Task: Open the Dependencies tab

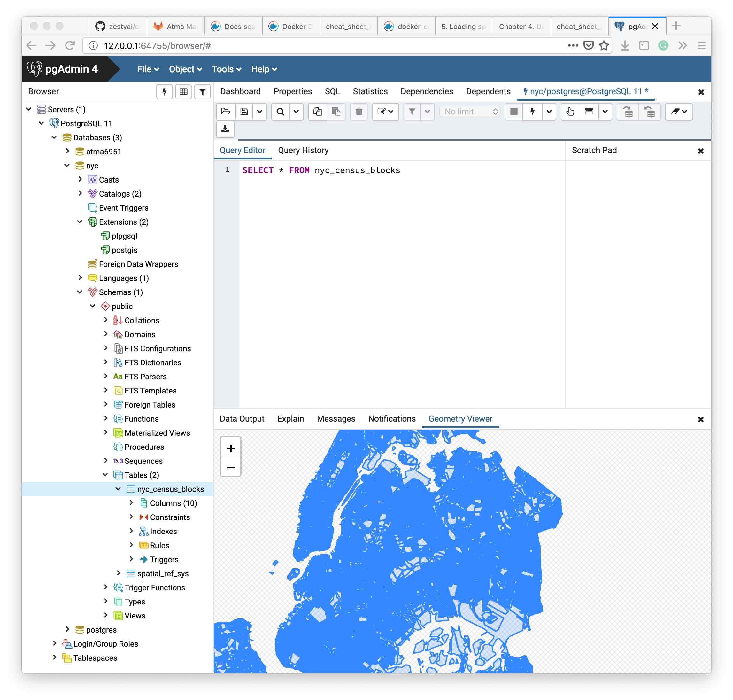Action: click(427, 91)
